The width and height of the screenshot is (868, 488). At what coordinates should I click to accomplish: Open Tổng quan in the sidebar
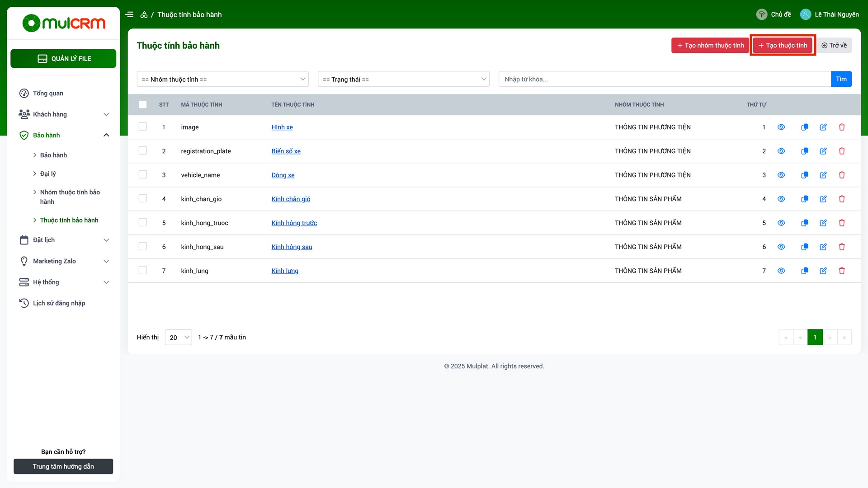48,93
